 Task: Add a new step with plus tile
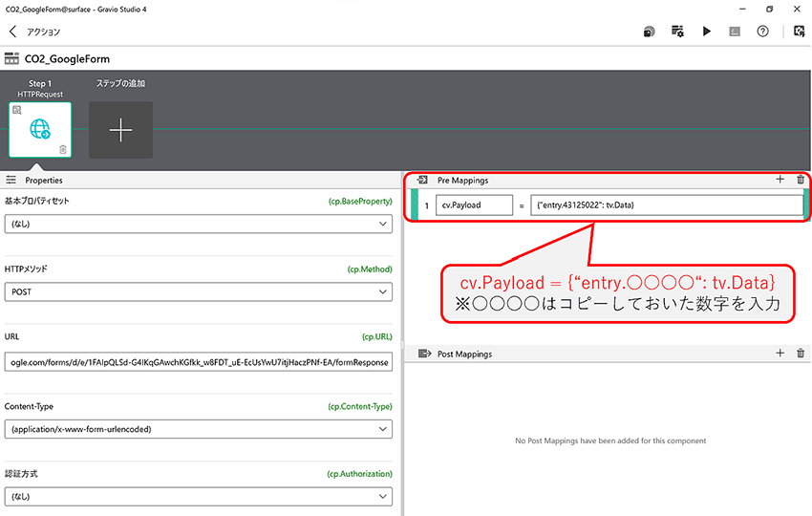point(120,130)
